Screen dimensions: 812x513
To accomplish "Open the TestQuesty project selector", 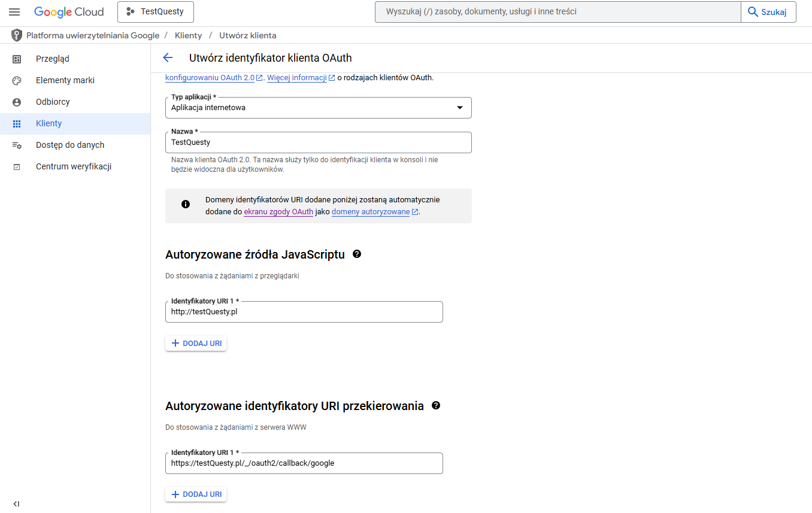I will [156, 12].
